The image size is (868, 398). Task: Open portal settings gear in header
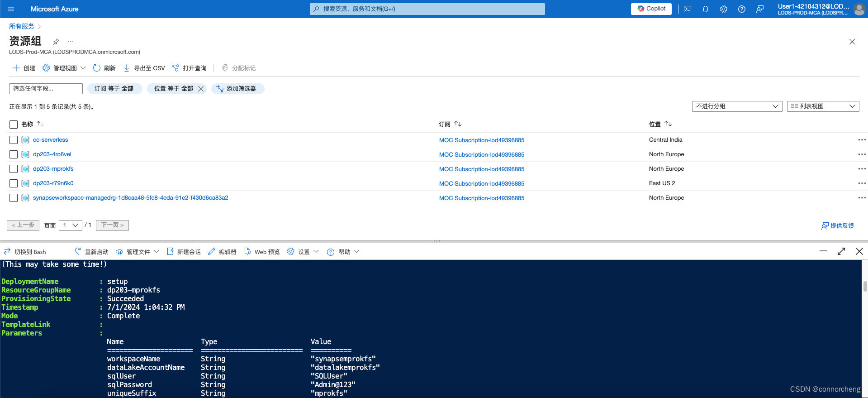(724, 9)
